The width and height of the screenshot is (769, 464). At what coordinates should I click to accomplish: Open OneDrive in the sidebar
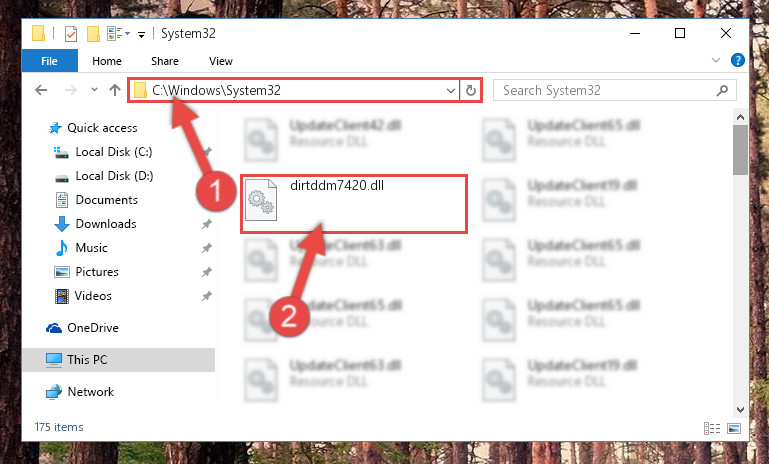93,328
